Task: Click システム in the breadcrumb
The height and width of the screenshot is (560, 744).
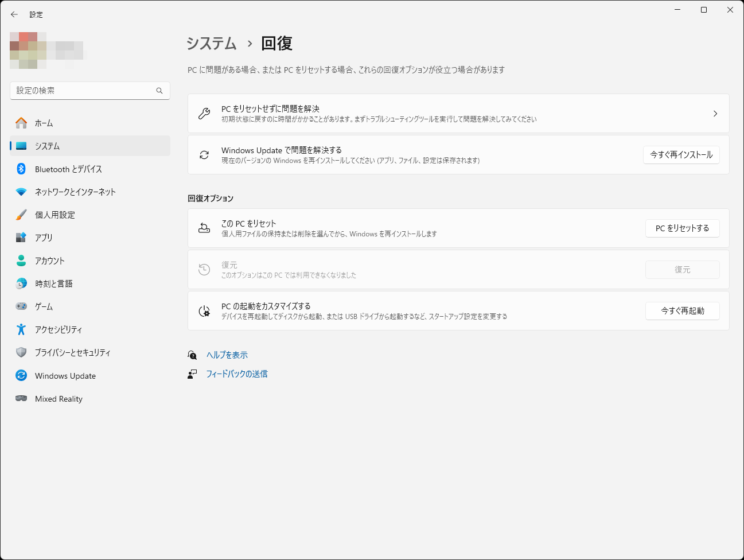Action: (211, 43)
